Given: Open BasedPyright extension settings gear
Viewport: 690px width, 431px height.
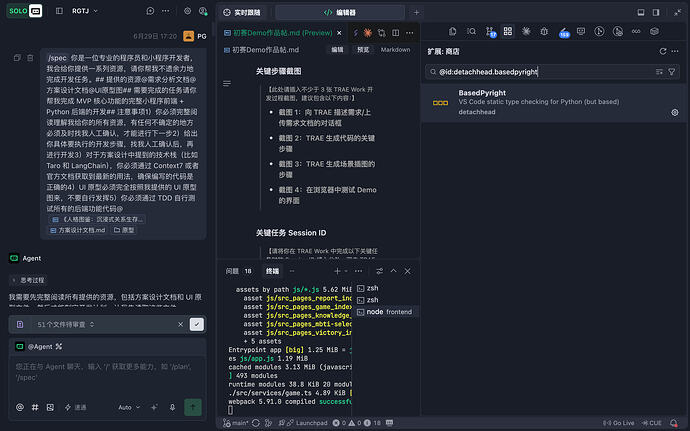Looking at the screenshot, I should click(675, 113).
